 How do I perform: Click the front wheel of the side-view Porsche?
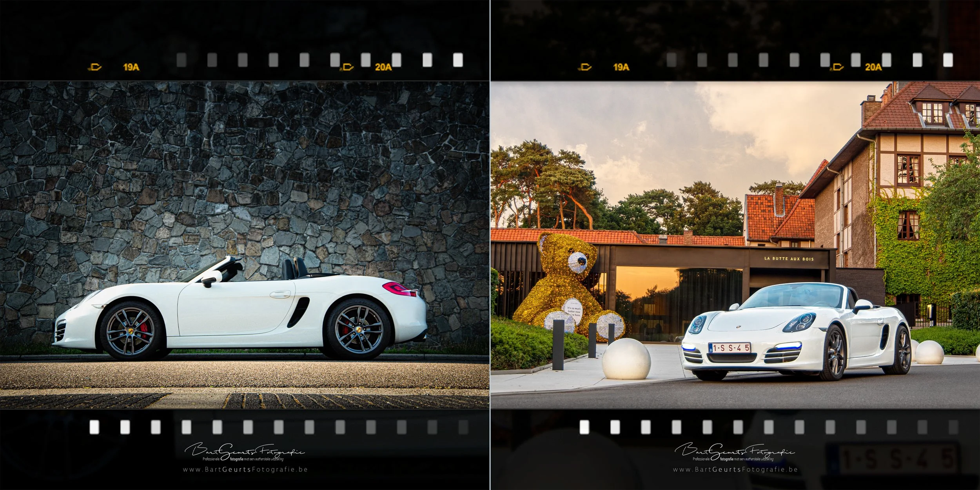(x=131, y=331)
